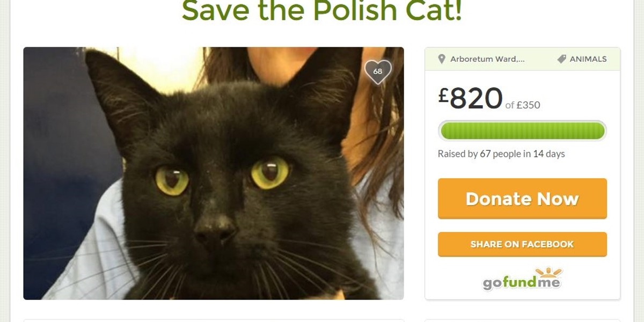Click the £820 raised amount
This screenshot has height=322, width=644.
pyautogui.click(x=470, y=98)
